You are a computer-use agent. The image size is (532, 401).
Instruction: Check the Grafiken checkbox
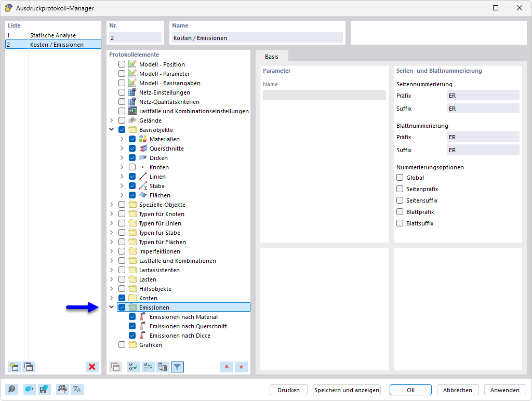122,345
